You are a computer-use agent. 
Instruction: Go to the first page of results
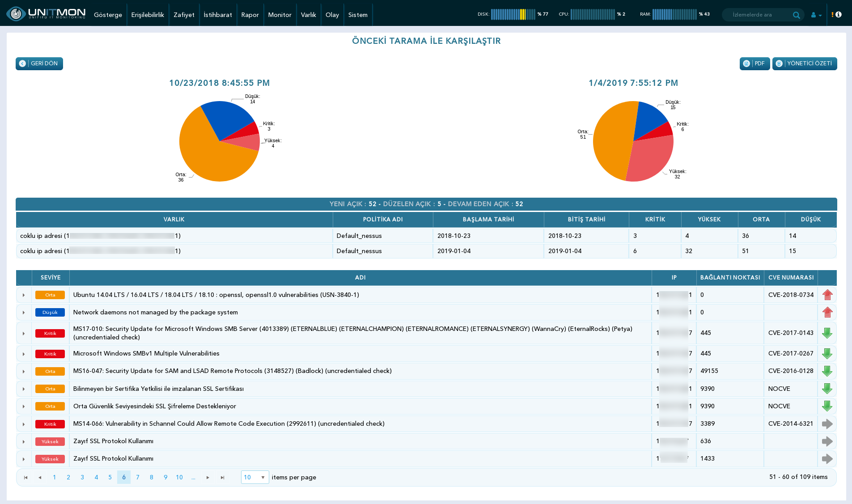(x=26, y=477)
